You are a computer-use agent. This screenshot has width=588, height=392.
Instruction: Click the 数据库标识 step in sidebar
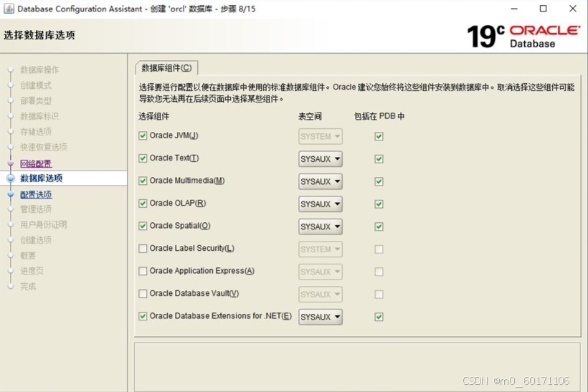click(x=39, y=116)
